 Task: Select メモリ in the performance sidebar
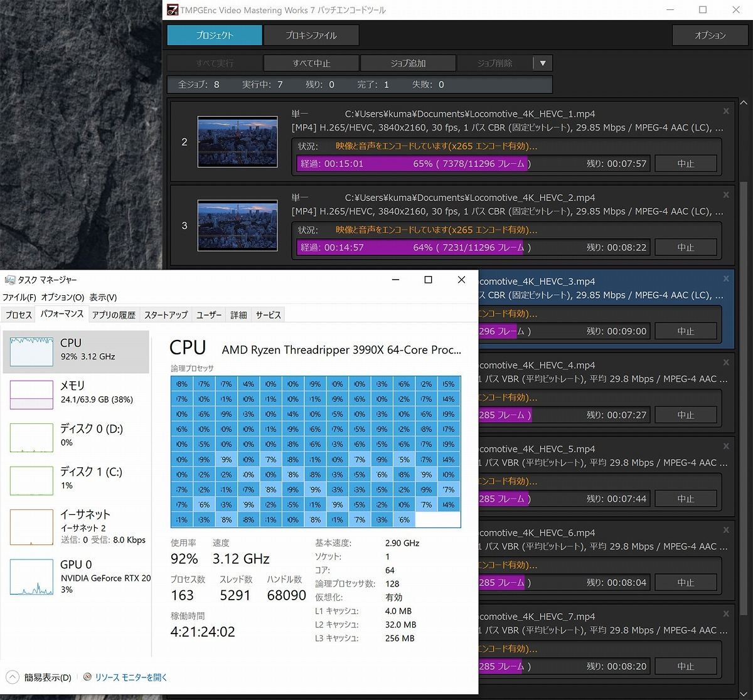click(76, 395)
